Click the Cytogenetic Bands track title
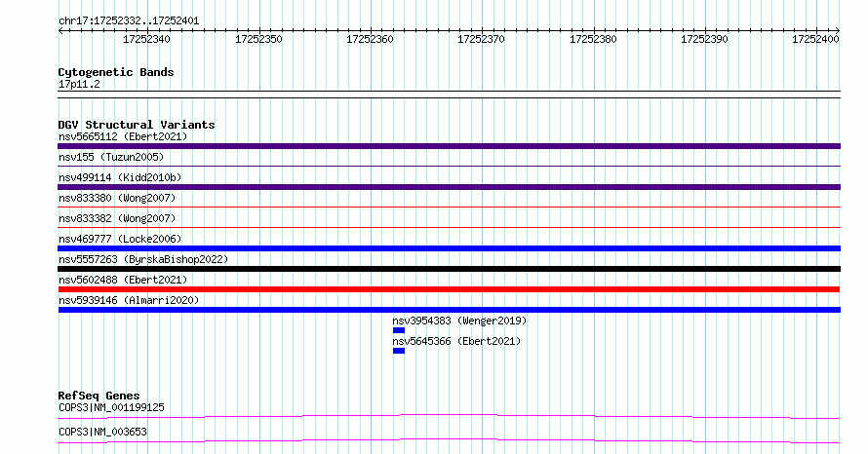This screenshot has width=868, height=454. click(116, 72)
